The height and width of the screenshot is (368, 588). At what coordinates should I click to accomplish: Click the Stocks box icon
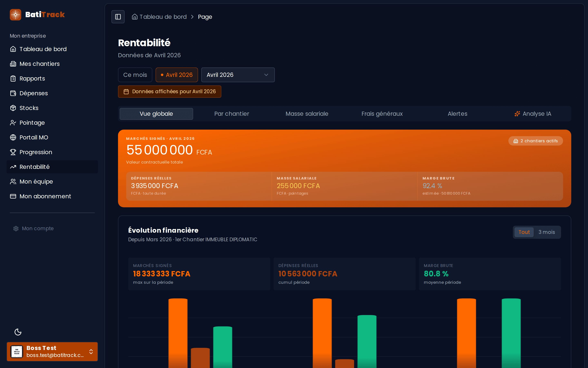pyautogui.click(x=13, y=108)
